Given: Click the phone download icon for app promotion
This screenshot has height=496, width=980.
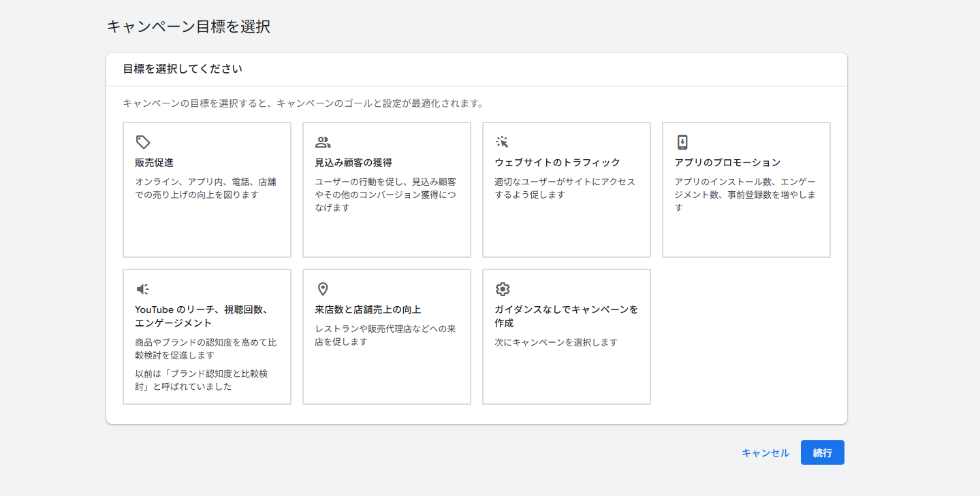Looking at the screenshot, I should coord(682,142).
